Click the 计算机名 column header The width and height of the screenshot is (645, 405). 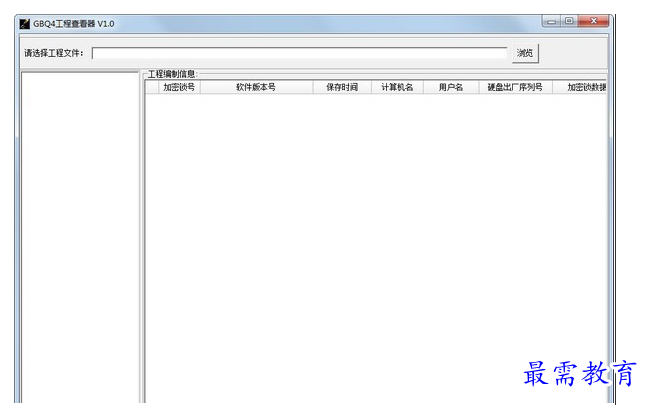pos(397,87)
